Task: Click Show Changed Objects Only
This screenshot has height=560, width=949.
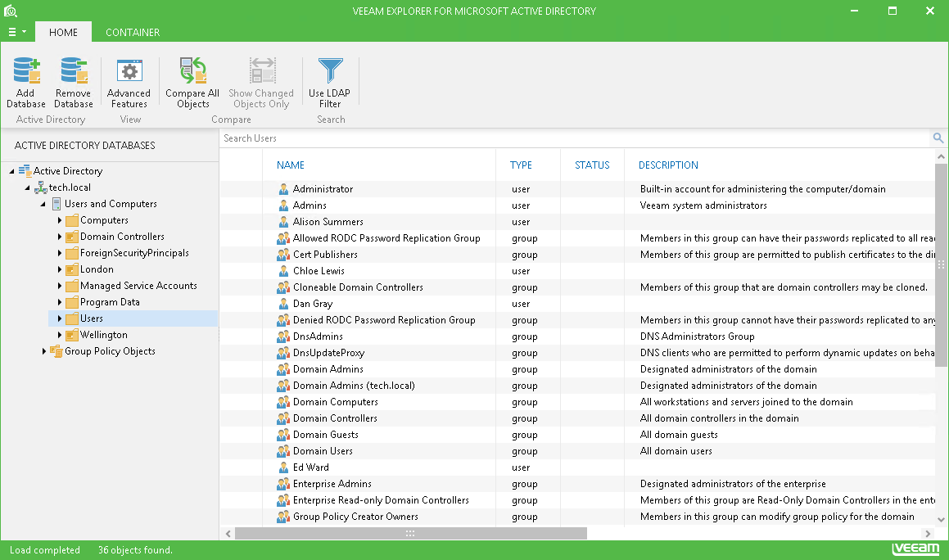Action: click(261, 83)
